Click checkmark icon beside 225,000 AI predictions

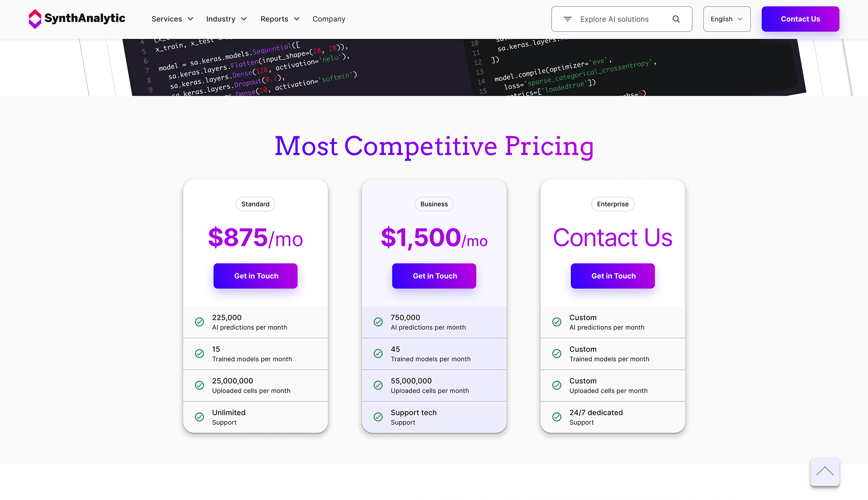[x=199, y=322]
